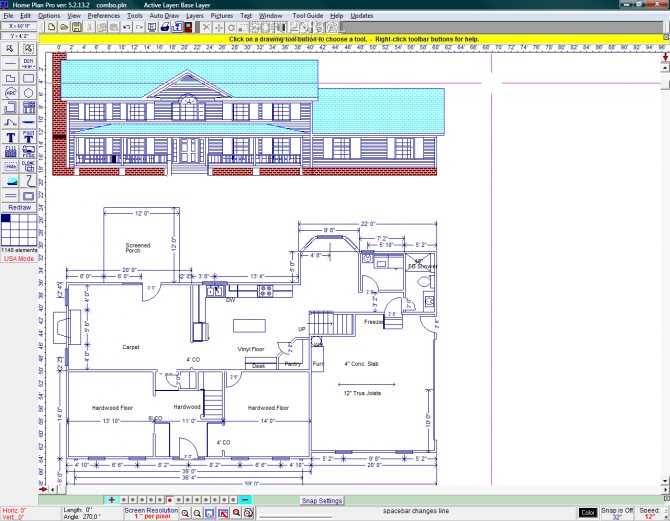Click the line style preview in status bar

[295, 516]
